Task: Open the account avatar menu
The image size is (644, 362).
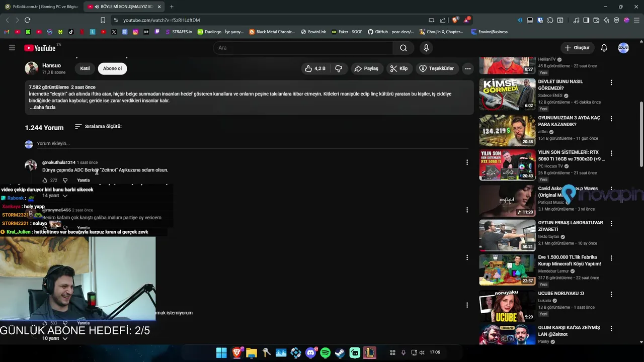Action: point(623,48)
